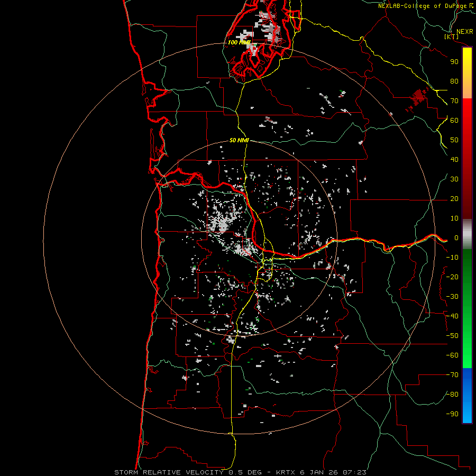Click the positive 20 scale label

454,199
